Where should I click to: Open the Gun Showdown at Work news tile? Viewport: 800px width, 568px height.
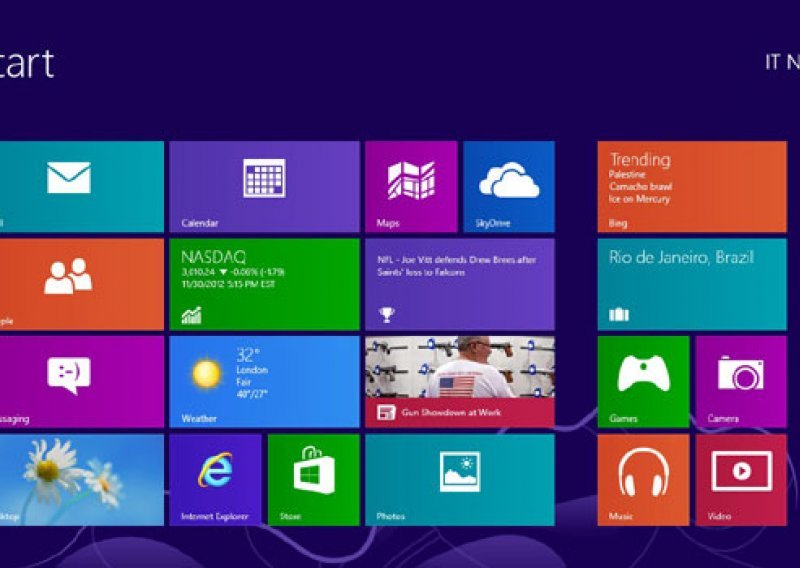click(x=460, y=382)
